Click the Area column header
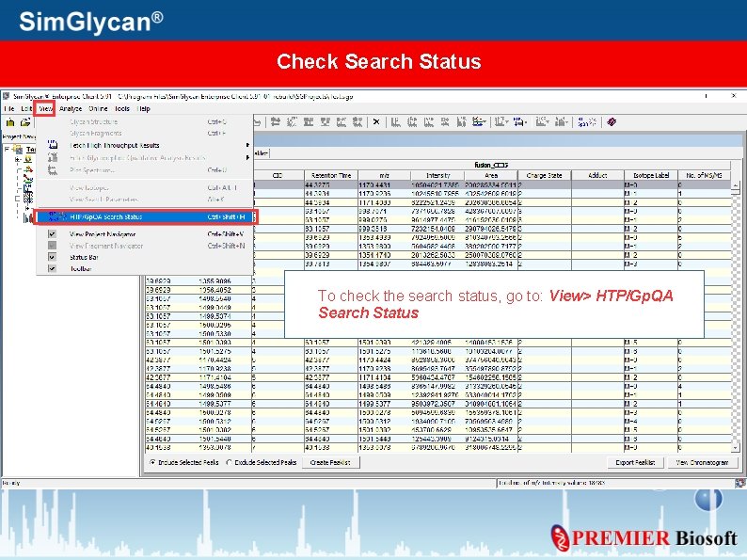 (x=491, y=175)
